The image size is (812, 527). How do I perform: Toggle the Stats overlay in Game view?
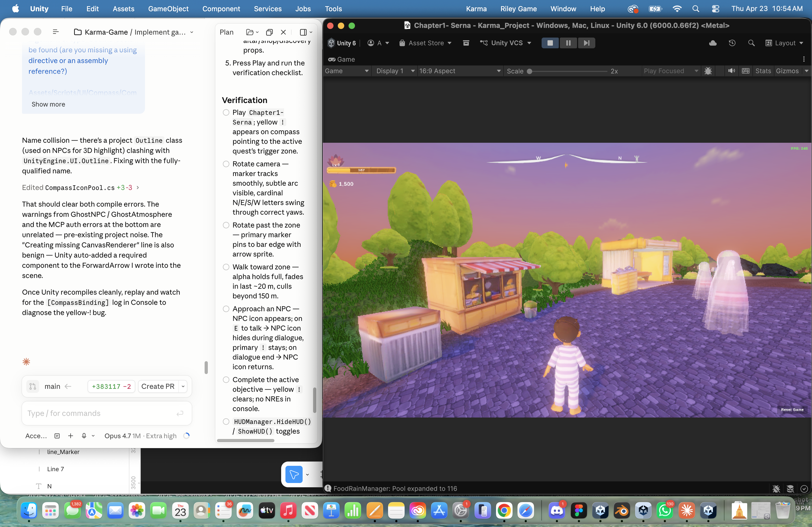click(x=763, y=71)
